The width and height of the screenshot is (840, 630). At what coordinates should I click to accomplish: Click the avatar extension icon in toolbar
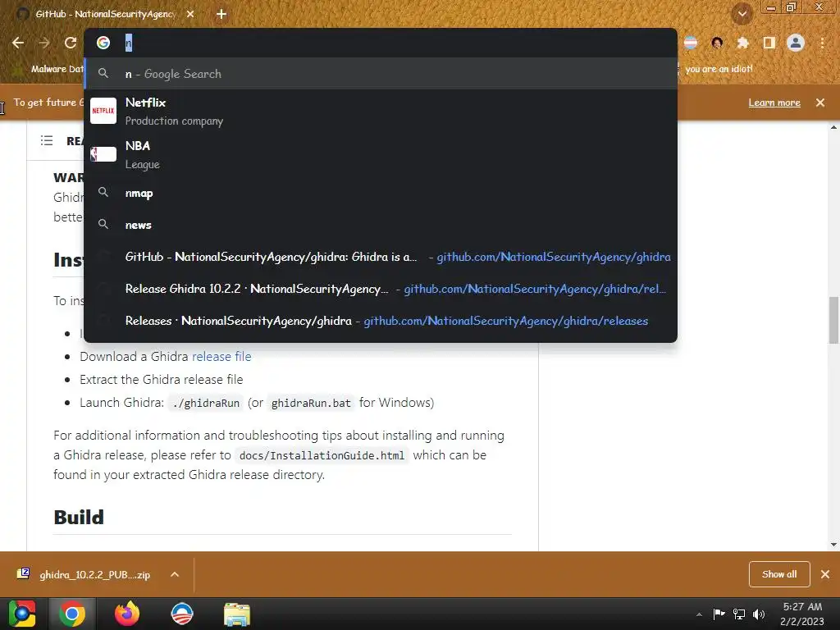coord(717,43)
